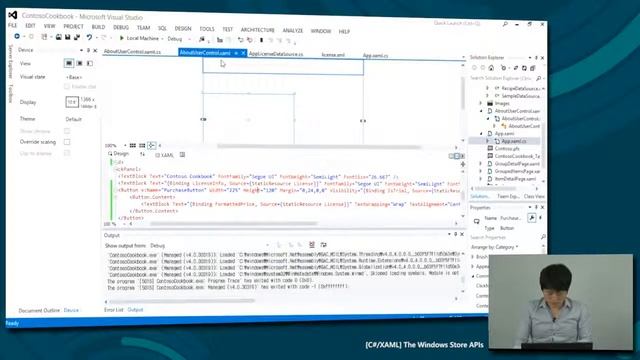The width and height of the screenshot is (640, 360).
Task: Expand the Images folder in Solution Explorer
Action: click(481, 104)
